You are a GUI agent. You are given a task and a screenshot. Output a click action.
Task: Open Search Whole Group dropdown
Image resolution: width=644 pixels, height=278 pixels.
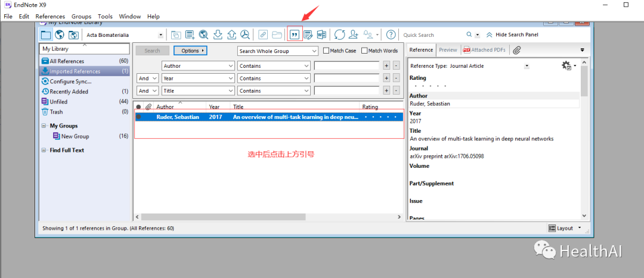tap(278, 51)
